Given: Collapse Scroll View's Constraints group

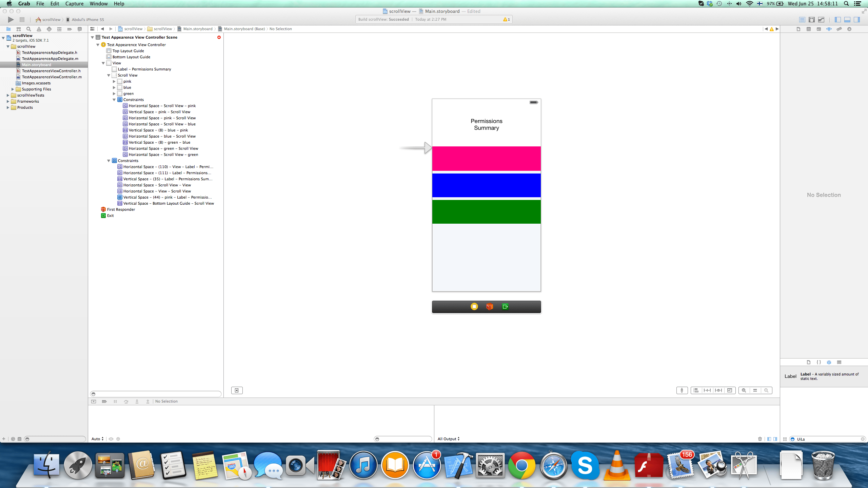Looking at the screenshot, I should pyautogui.click(x=114, y=100).
